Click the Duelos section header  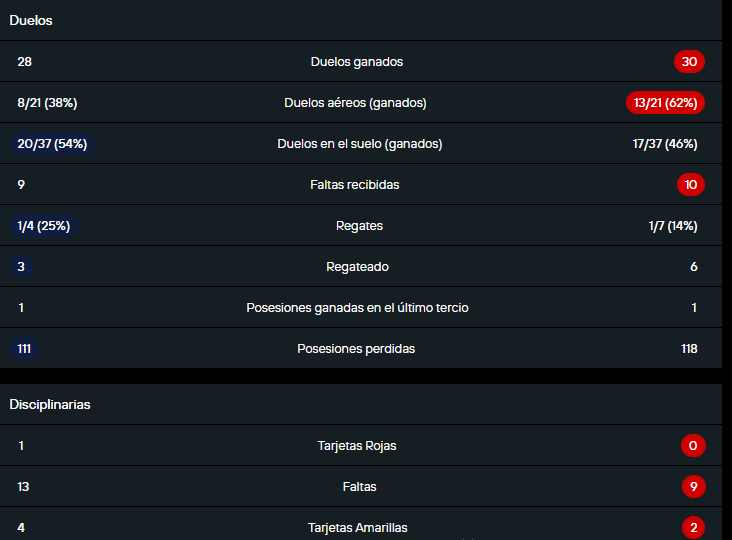[x=31, y=20]
